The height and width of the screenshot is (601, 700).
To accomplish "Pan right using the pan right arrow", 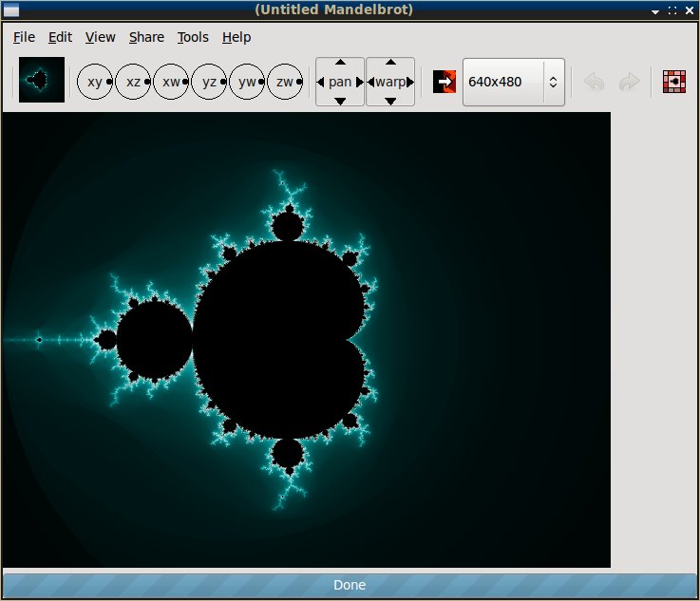I will pyautogui.click(x=360, y=82).
